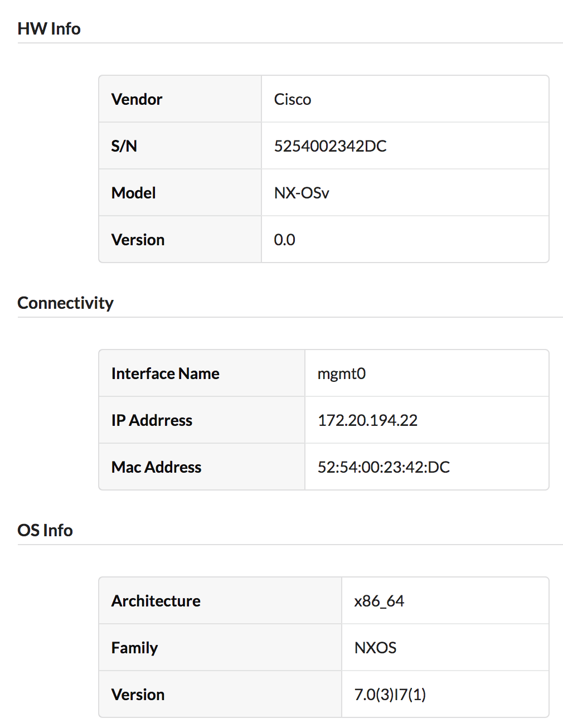Click the Mac Address row label

[x=156, y=468]
